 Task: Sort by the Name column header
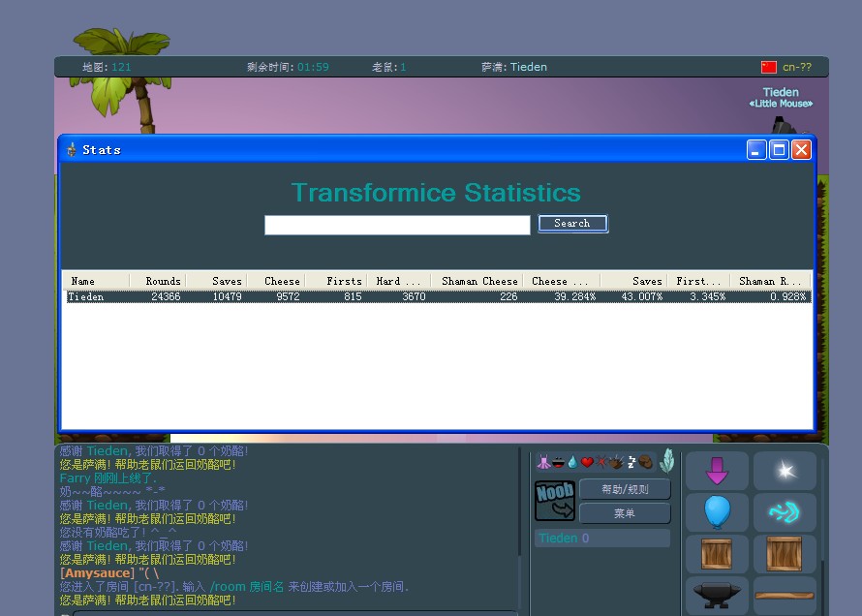coord(96,281)
